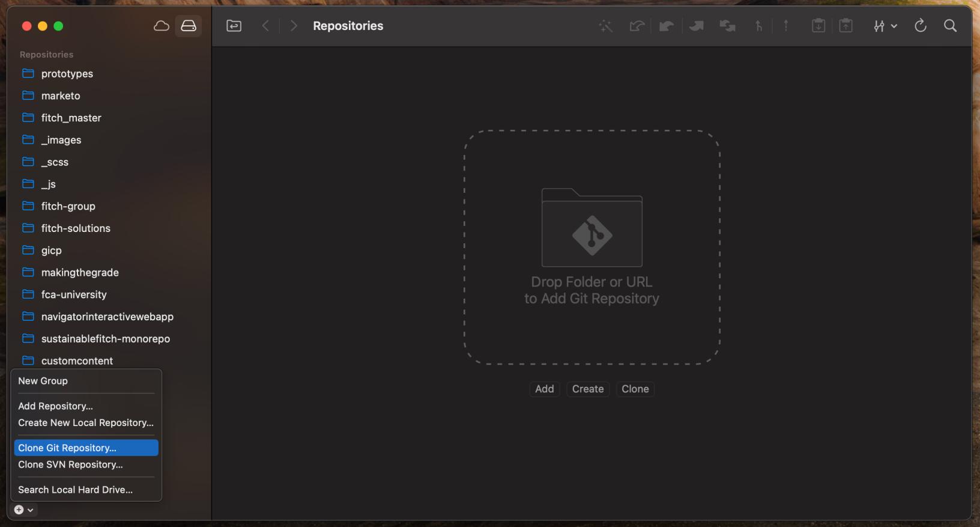Select Clone SVN Repository... menu item
Screen dimensions: 980x527
(86, 465)
